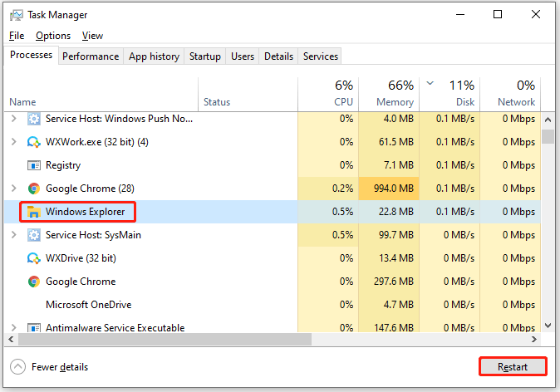Switch to the Performance tab

pyautogui.click(x=91, y=56)
